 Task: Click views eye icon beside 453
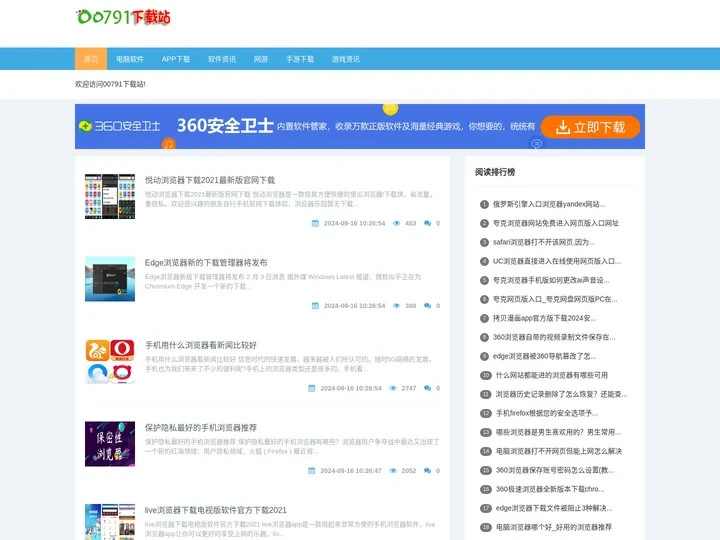pyautogui.click(x=396, y=223)
